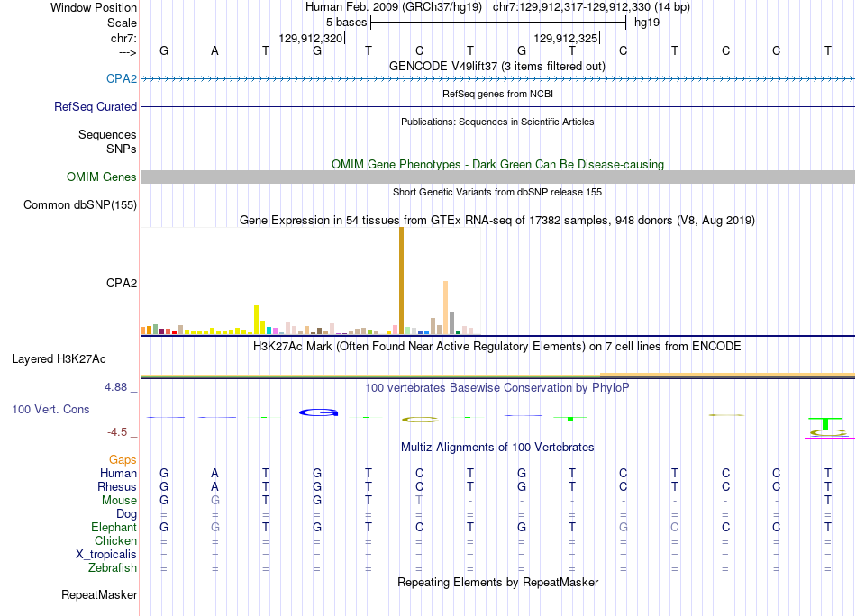The height and width of the screenshot is (616, 856).
Task: Click the ---> strand direction arrow label
Action: tap(128, 52)
